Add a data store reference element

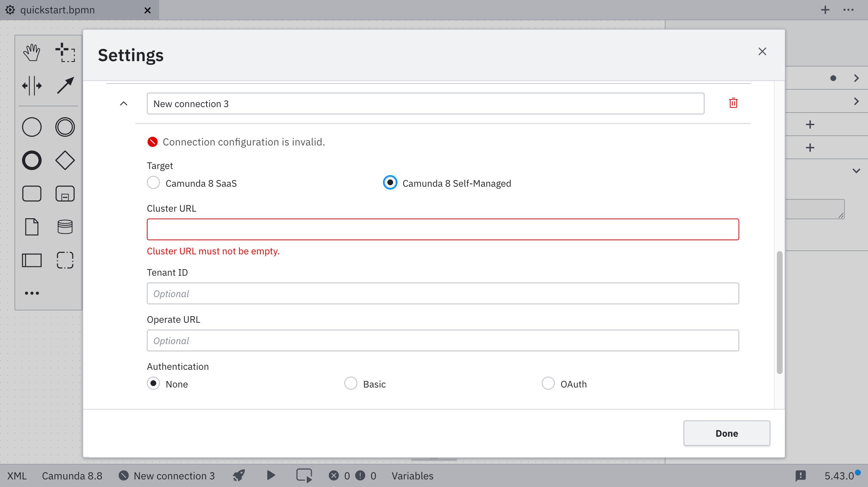[x=65, y=227]
